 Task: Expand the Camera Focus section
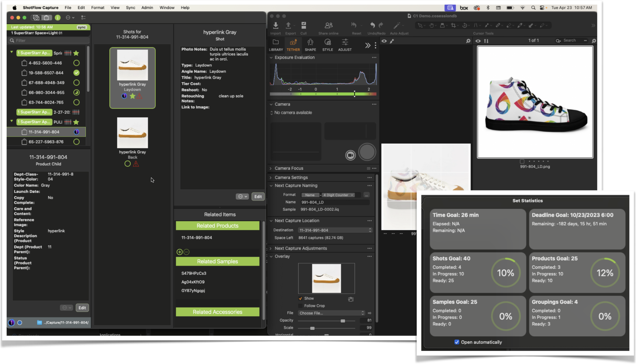(x=271, y=168)
